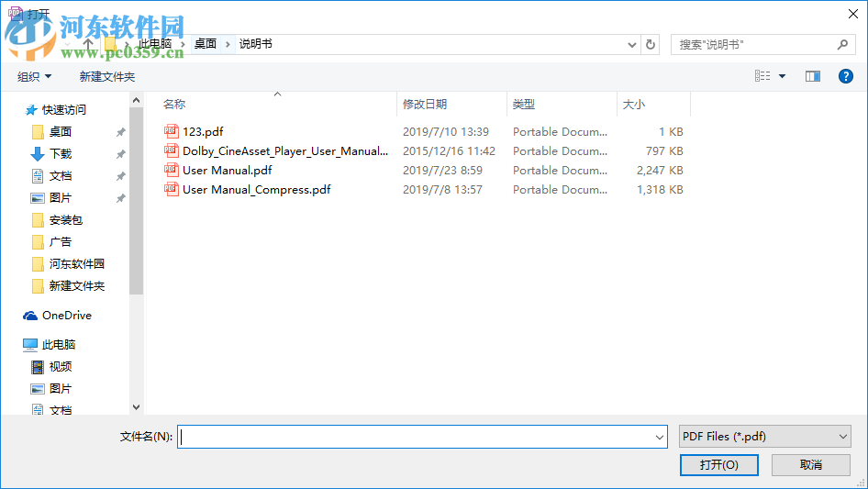Open the 组织 dropdown menu
The width and height of the screenshot is (868, 489).
[x=34, y=76]
